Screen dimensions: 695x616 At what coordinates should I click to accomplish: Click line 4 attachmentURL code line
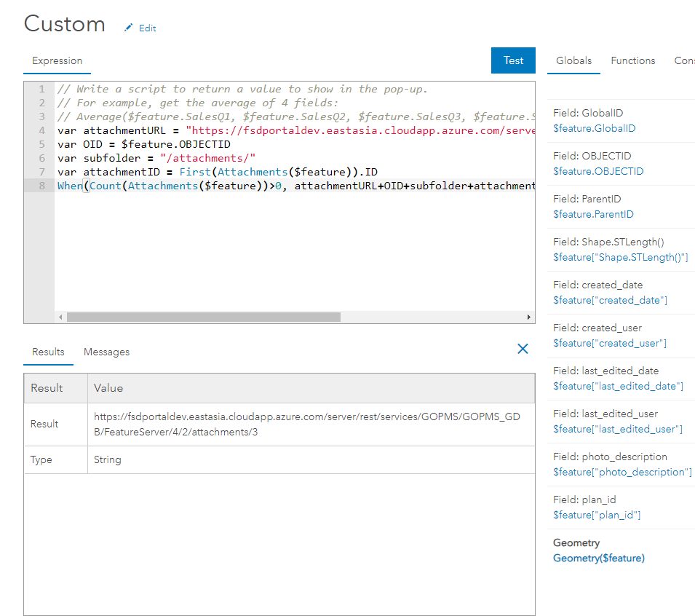click(295, 131)
